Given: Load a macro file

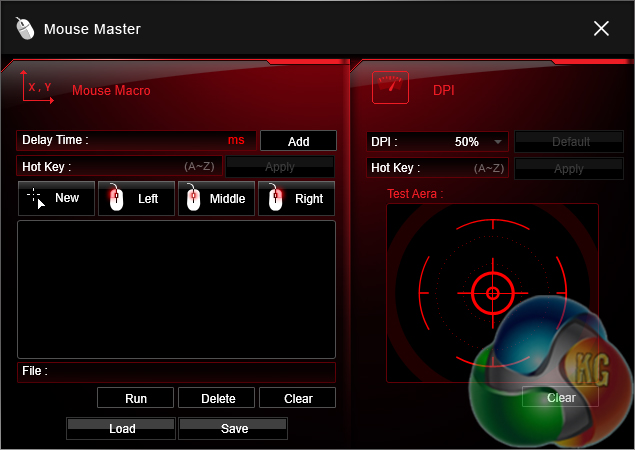Looking at the screenshot, I should [121, 429].
